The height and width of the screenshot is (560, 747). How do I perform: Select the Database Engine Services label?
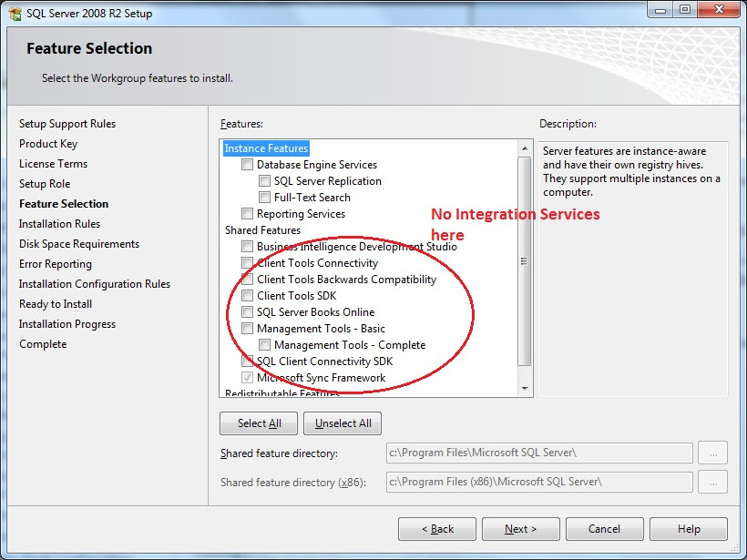[x=317, y=165]
